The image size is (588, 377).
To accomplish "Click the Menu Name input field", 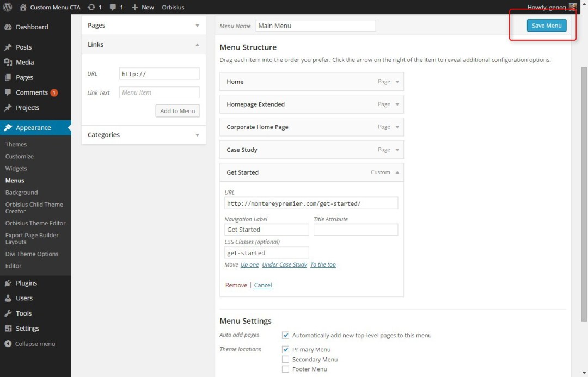I will 315,25.
